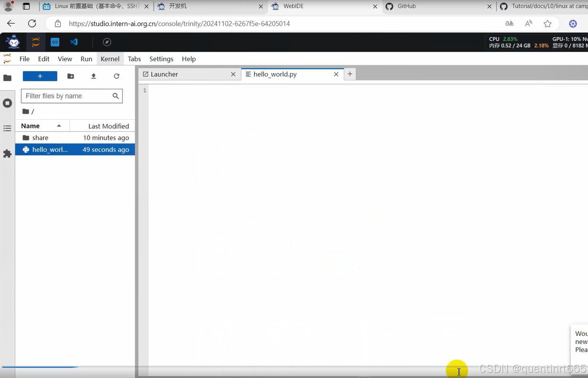The width and height of the screenshot is (588, 378).
Task: Open the share folder in the file browser
Action: pyautogui.click(x=40, y=137)
